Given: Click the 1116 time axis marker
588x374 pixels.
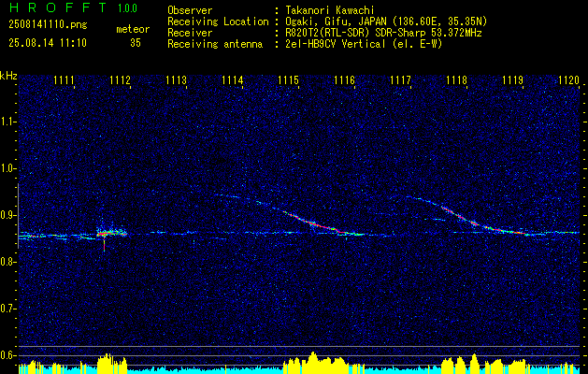Looking at the screenshot, I should (x=344, y=79).
